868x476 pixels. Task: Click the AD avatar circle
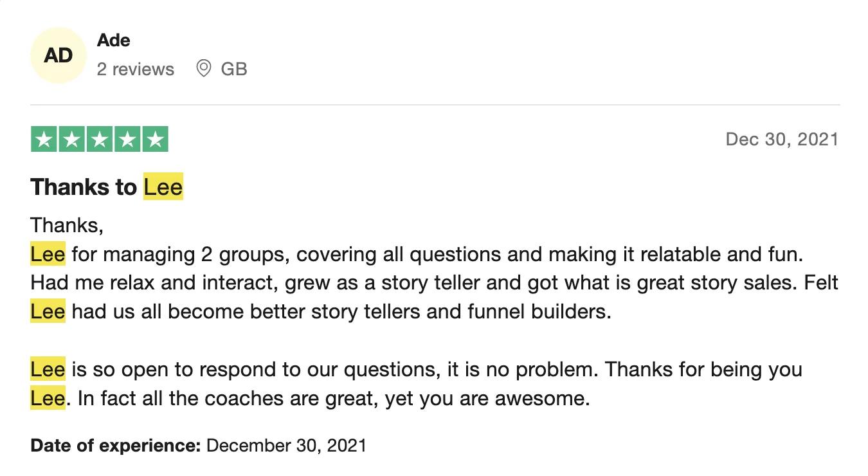pyautogui.click(x=58, y=55)
